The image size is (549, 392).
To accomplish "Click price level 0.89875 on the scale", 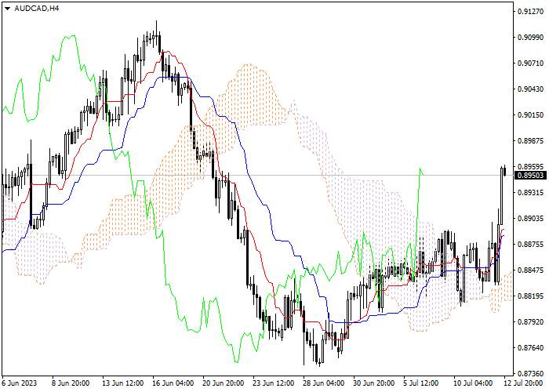I will 532,140.
